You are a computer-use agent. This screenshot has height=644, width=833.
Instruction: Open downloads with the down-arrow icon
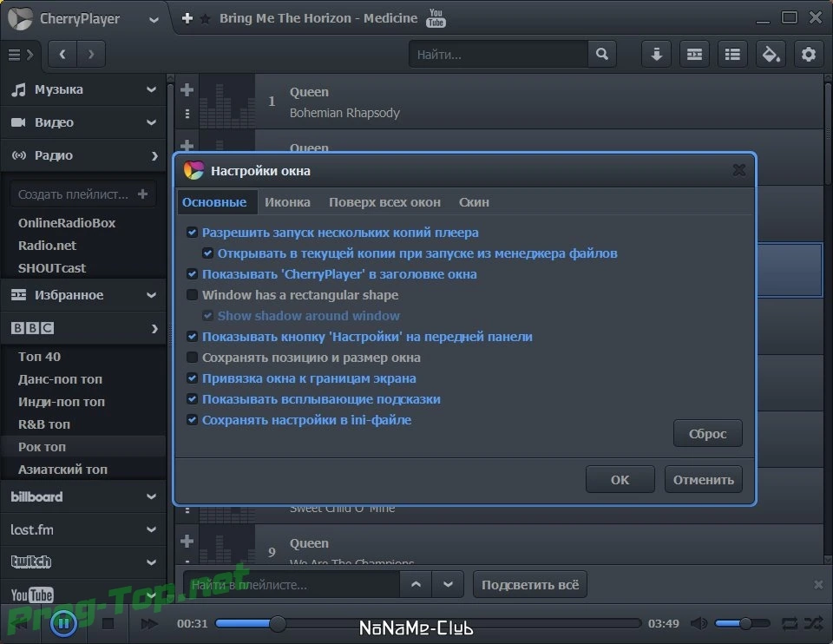657,54
